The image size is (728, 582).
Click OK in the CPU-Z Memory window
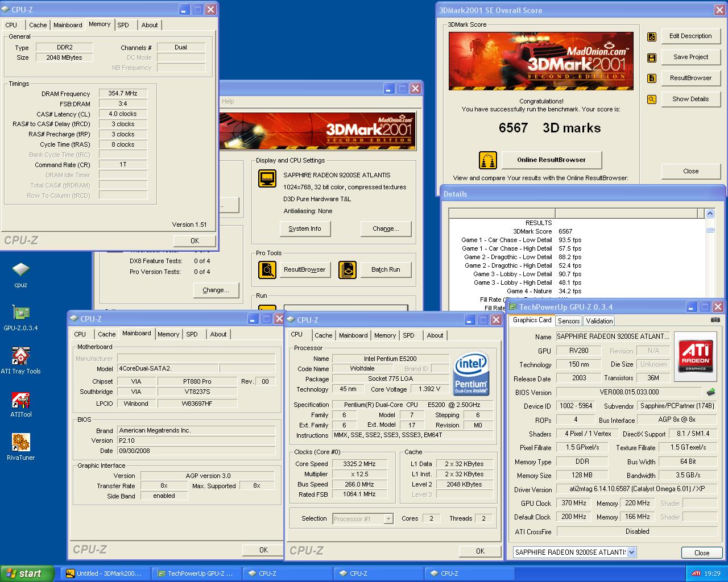click(x=195, y=241)
